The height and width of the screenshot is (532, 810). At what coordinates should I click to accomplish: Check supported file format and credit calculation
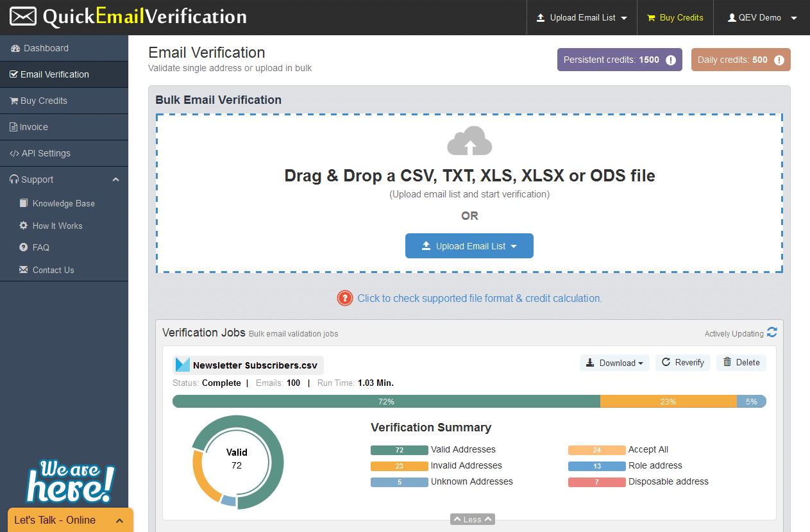point(480,298)
